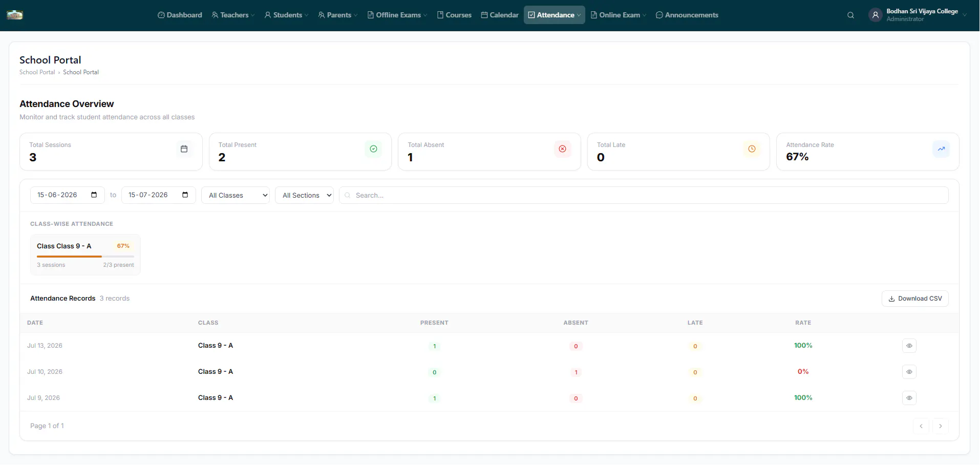Open the Calendar page

[500, 15]
